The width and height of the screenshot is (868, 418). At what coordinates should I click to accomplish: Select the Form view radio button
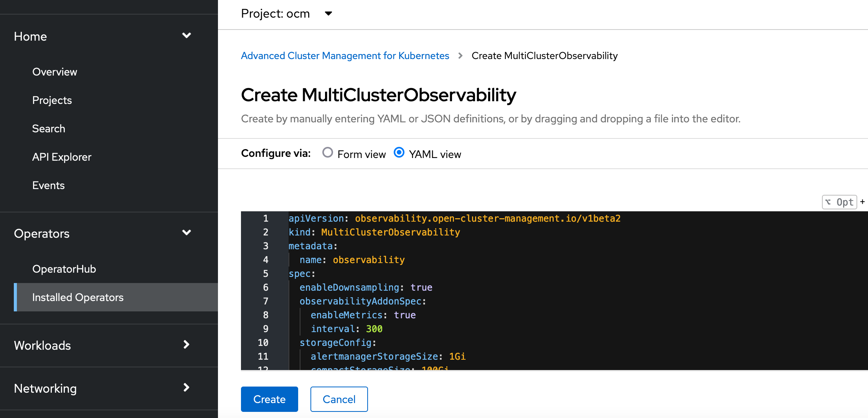point(327,153)
